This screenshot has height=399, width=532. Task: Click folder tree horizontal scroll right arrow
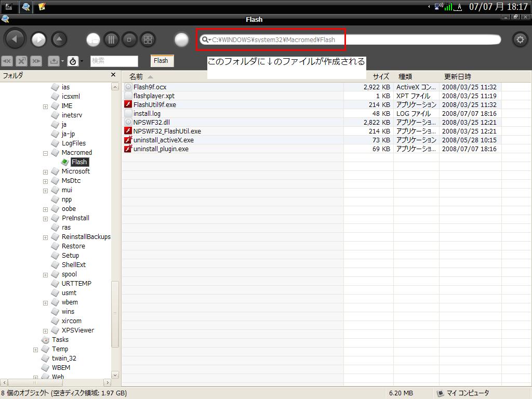(107, 382)
